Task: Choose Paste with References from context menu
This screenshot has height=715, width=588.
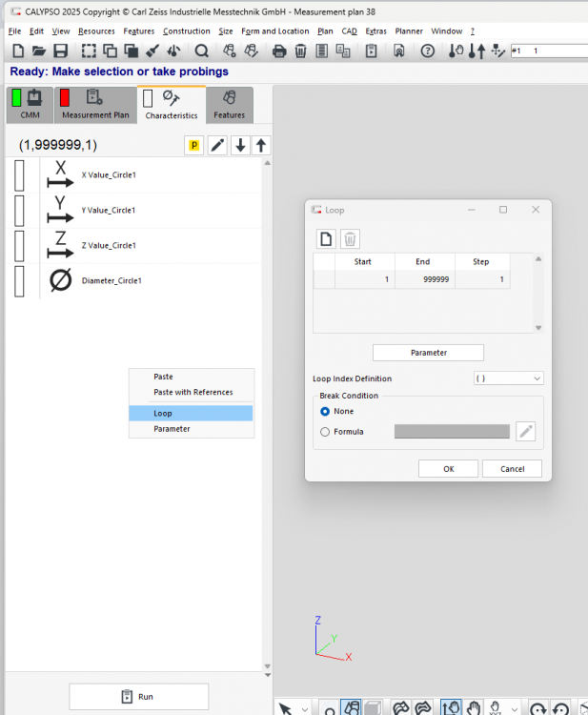Action: [x=193, y=392]
